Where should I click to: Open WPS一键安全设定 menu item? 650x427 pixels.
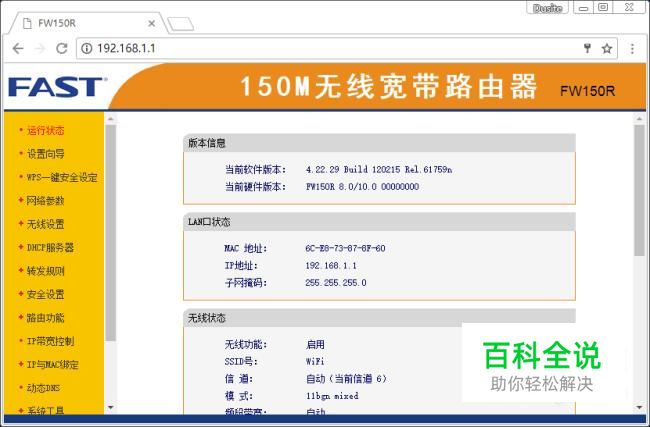(x=62, y=177)
